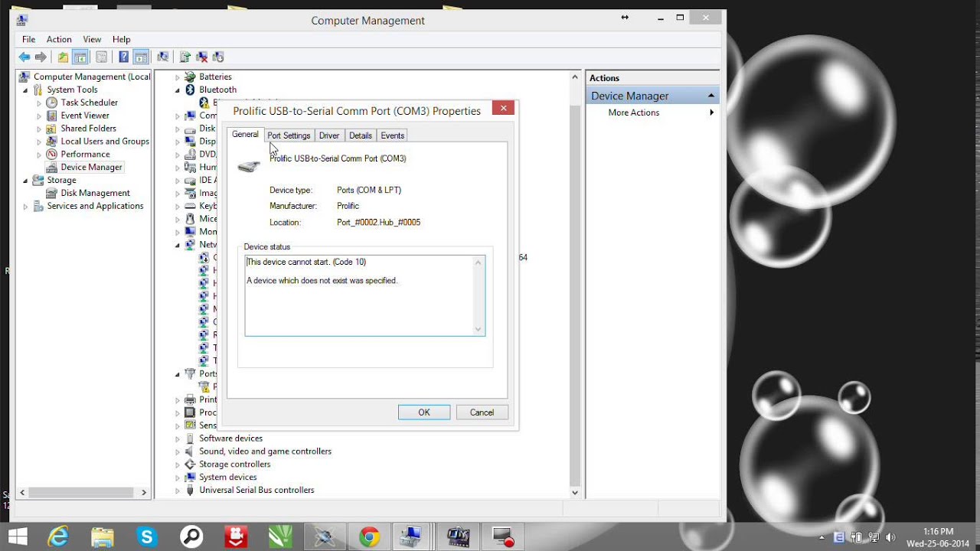Open the Action menu
980x551 pixels.
(x=59, y=39)
